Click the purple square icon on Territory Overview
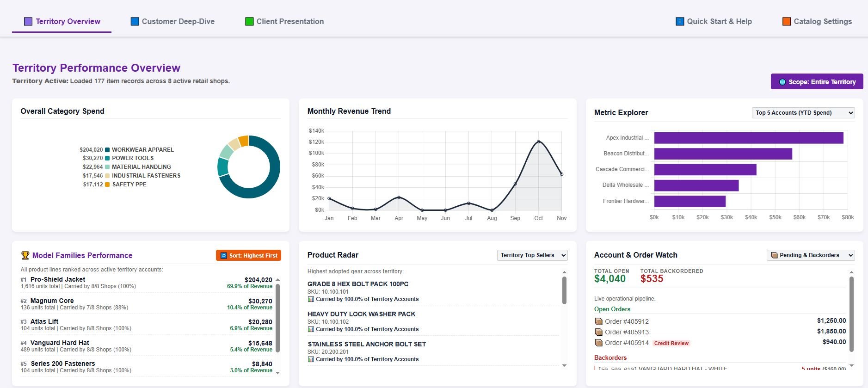The image size is (868, 388). point(28,21)
